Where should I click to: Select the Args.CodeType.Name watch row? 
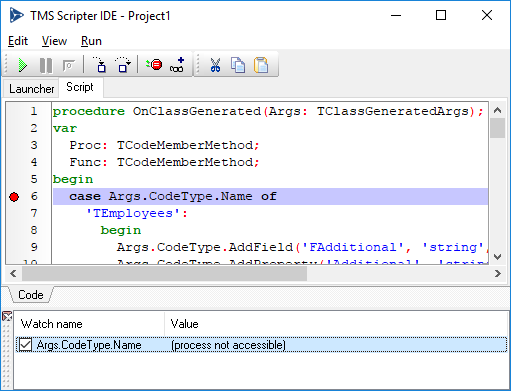(261, 345)
